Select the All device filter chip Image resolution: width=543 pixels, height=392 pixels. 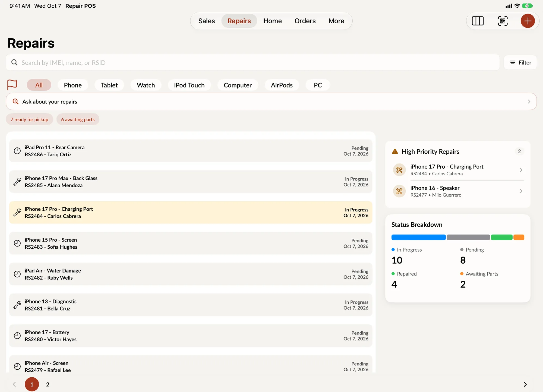tap(39, 85)
